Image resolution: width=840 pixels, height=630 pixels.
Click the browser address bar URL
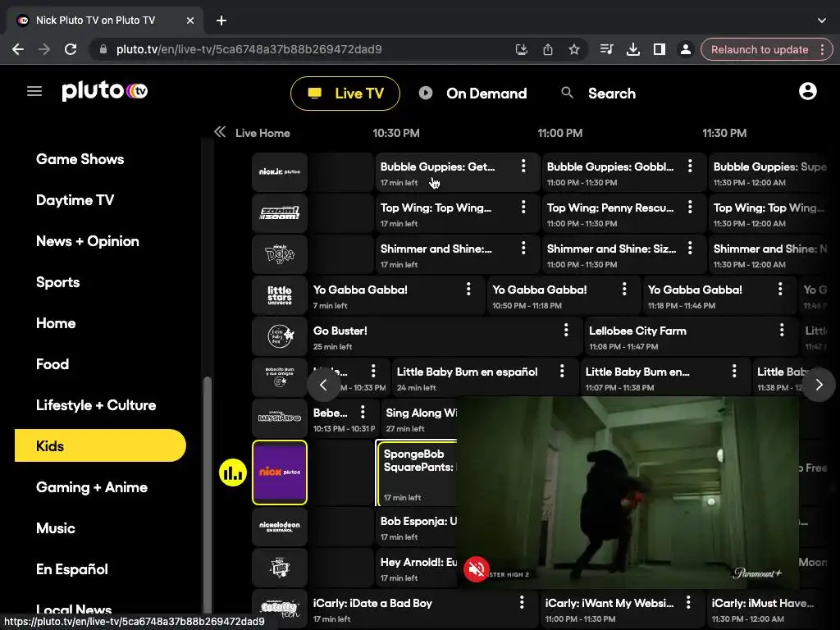point(249,49)
